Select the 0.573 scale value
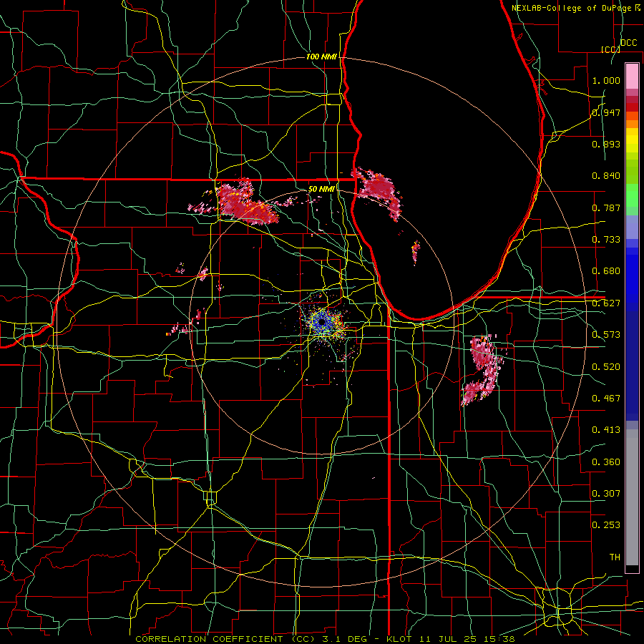This screenshot has height=644, width=644. tap(606, 335)
